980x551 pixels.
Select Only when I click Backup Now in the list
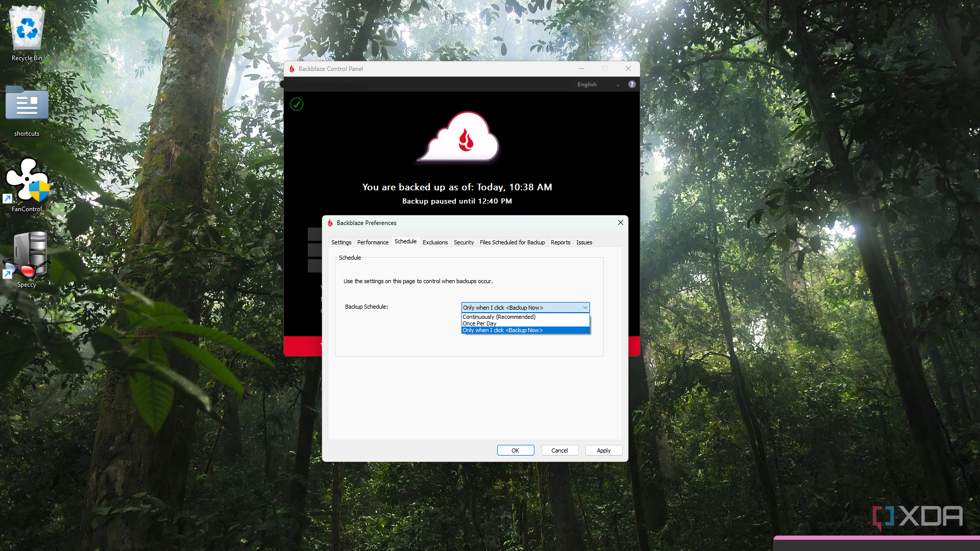(525, 330)
